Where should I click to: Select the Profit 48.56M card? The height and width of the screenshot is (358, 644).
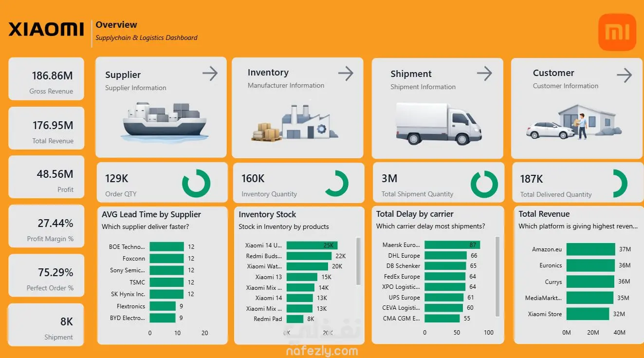click(x=46, y=177)
